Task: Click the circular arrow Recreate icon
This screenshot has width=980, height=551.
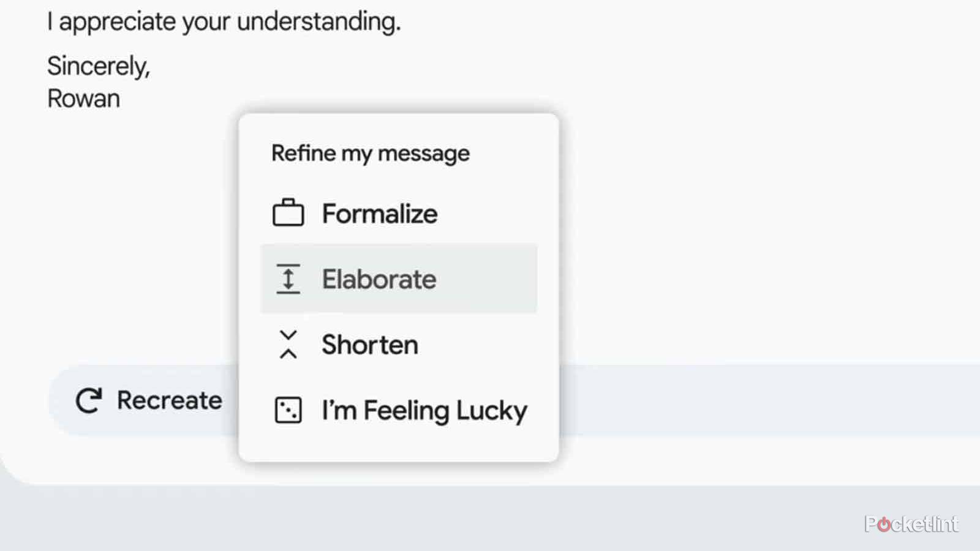Action: [x=89, y=401]
